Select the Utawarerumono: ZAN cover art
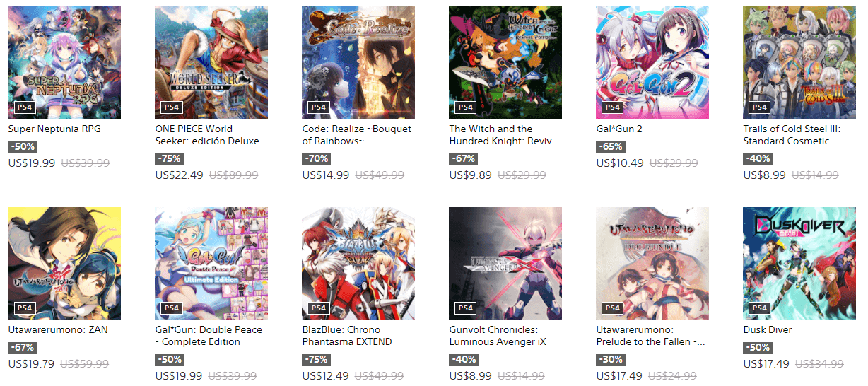 tap(64, 264)
